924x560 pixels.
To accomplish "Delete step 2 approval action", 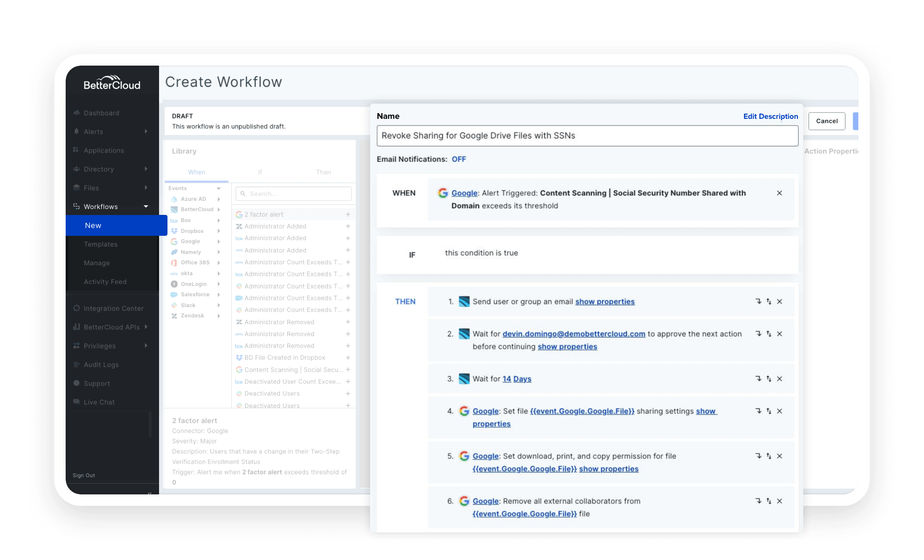I will (x=779, y=334).
